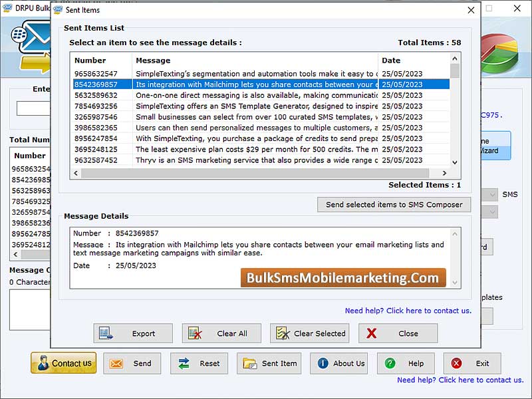Viewport: 532px width, 399px height.
Task: Click Send selected items to SMS Composer
Action: 394,205
